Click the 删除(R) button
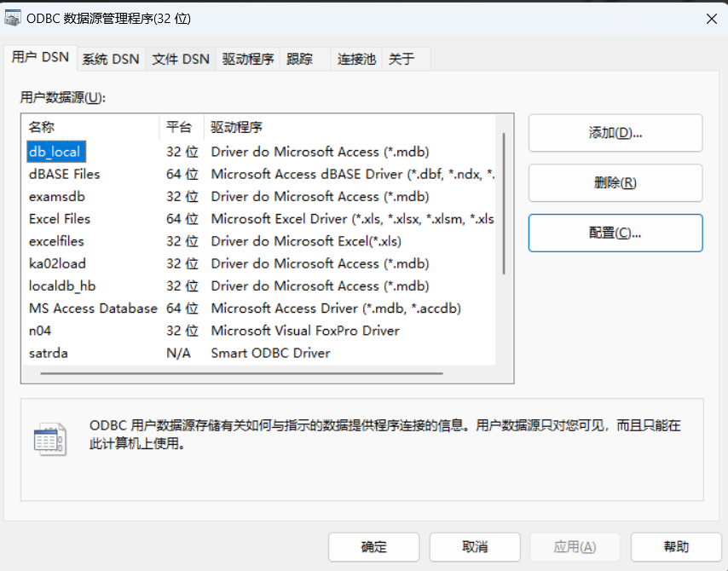 click(x=615, y=183)
